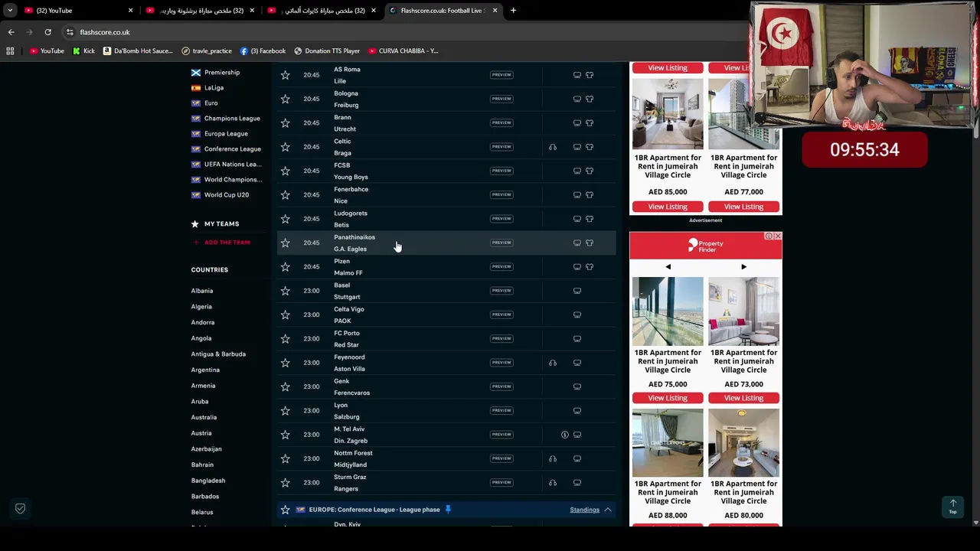
Task: Reload the page with browser refresh icon
Action: click(x=47, y=32)
